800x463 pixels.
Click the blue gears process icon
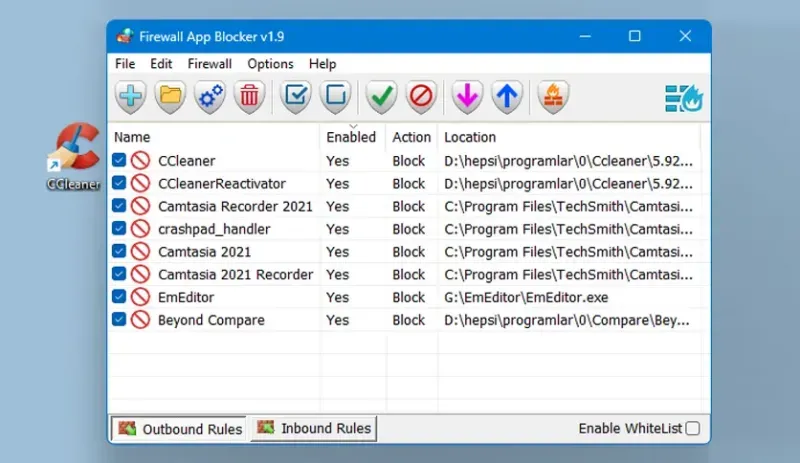[x=210, y=96]
